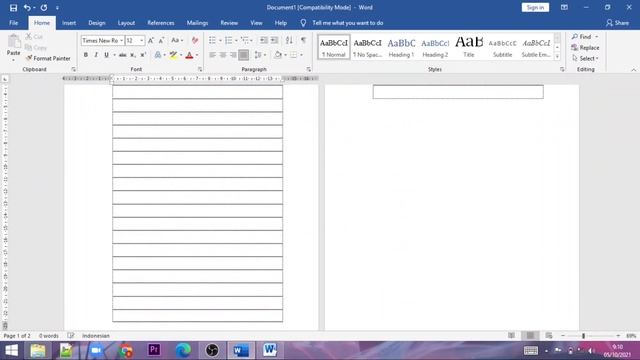This screenshot has height=360, width=640.
Task: Align text to the right
Action: point(233,55)
